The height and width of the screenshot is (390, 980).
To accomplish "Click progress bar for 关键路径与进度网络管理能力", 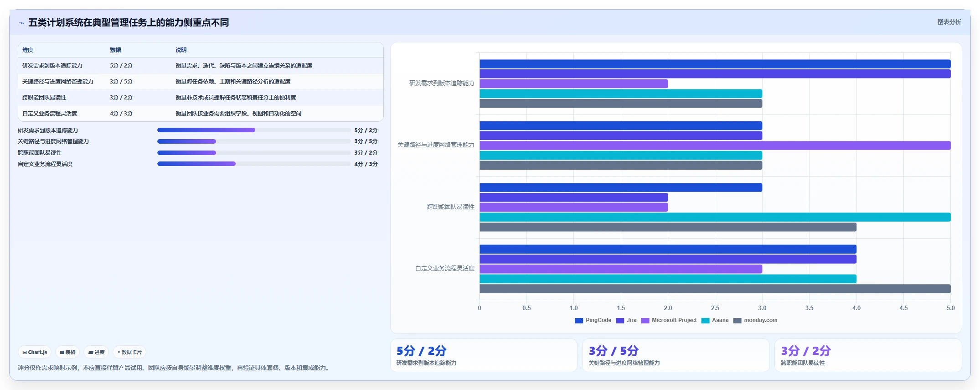I will coord(254,141).
